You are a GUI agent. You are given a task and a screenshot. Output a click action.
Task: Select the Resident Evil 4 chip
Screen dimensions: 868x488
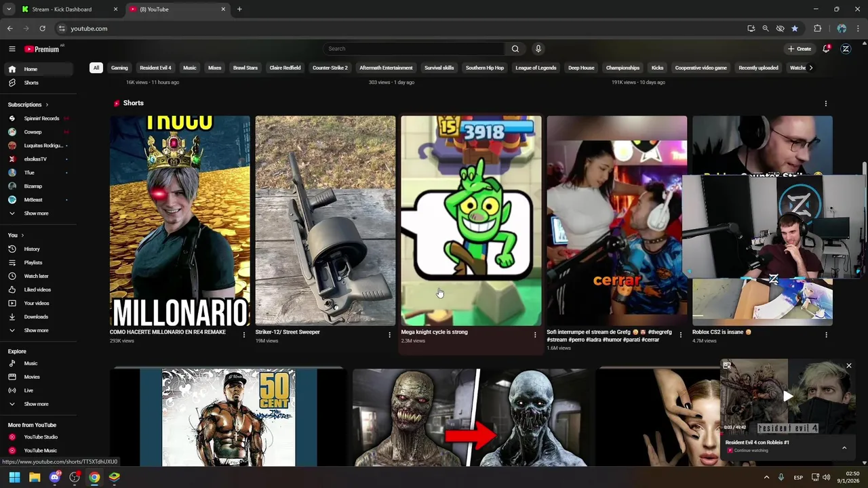point(155,68)
